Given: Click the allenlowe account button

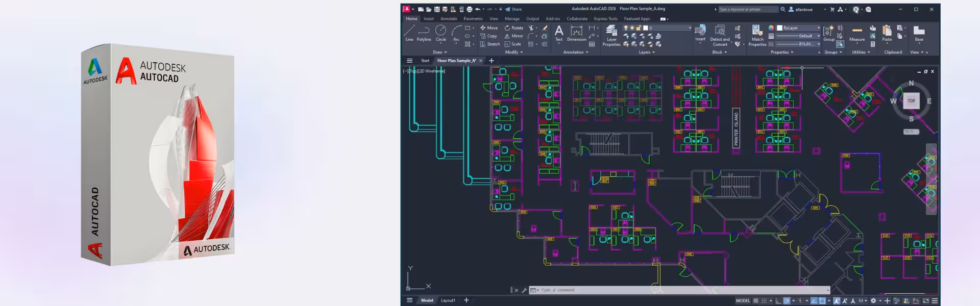Looking at the screenshot, I should point(801,9).
